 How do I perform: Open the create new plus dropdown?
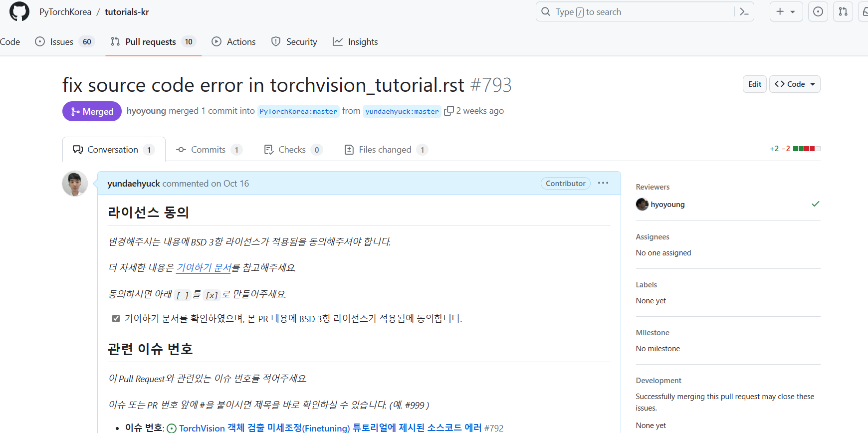[x=786, y=11]
